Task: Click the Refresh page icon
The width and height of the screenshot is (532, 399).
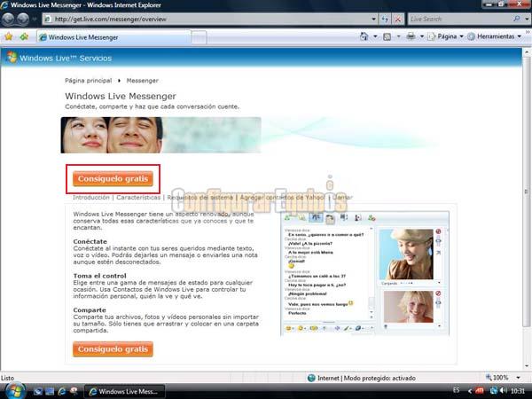Action: click(385, 20)
